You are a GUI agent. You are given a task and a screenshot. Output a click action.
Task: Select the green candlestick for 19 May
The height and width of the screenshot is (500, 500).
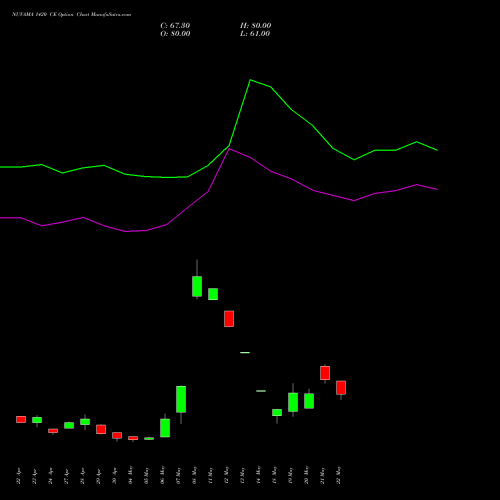point(293,402)
